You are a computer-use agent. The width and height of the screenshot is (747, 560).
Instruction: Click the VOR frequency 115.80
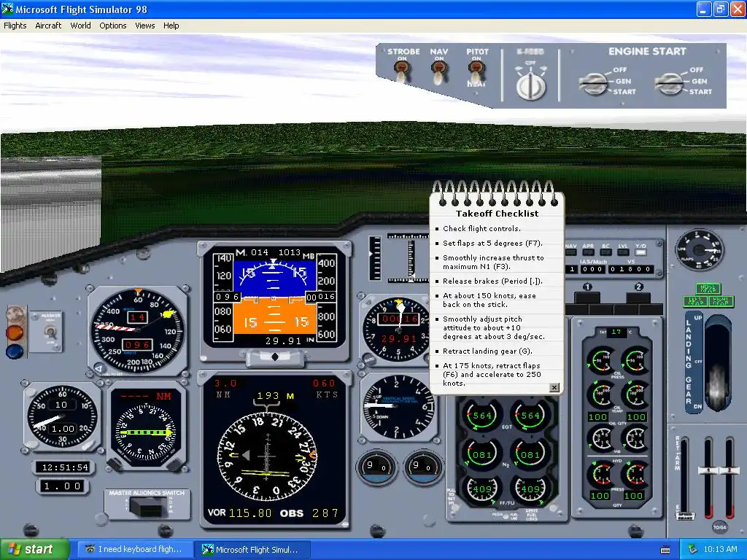click(250, 513)
